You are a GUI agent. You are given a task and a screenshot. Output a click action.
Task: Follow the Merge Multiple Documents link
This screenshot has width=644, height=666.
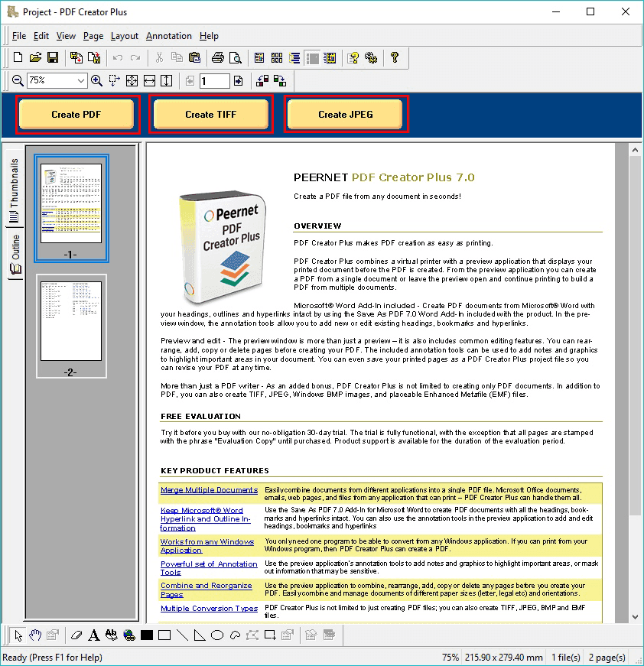tap(209, 489)
